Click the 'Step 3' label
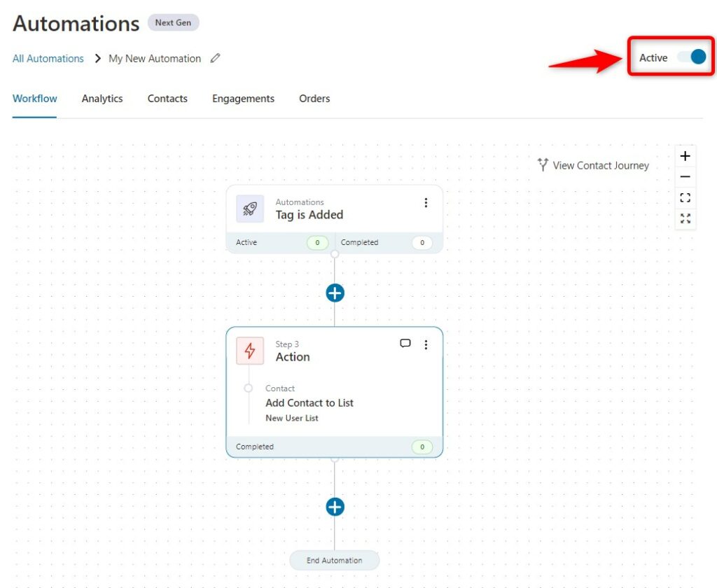The width and height of the screenshot is (717, 588). click(x=287, y=344)
